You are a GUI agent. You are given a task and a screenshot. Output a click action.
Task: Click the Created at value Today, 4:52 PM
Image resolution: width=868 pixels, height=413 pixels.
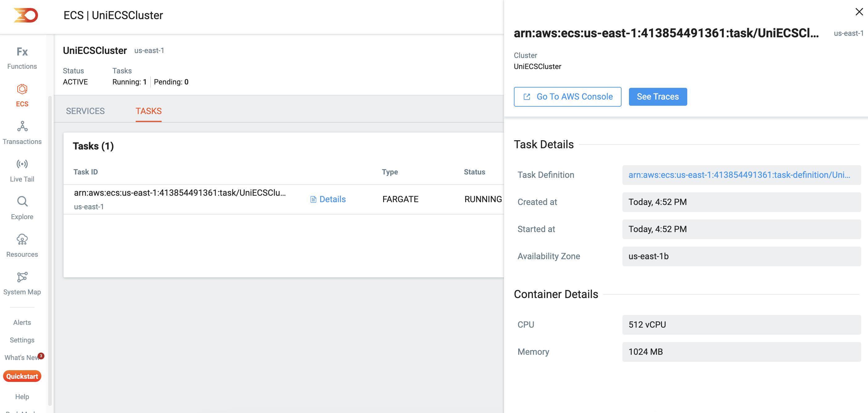[741, 202]
